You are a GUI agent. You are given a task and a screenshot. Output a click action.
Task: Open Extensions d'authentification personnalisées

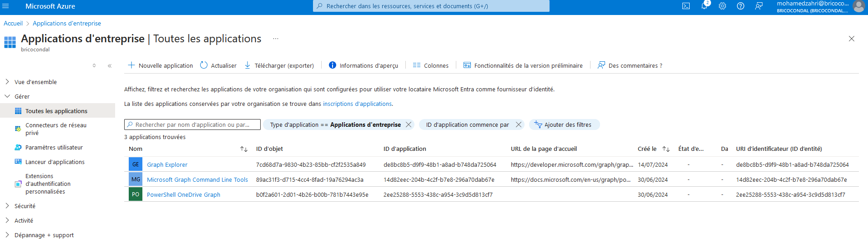48,184
